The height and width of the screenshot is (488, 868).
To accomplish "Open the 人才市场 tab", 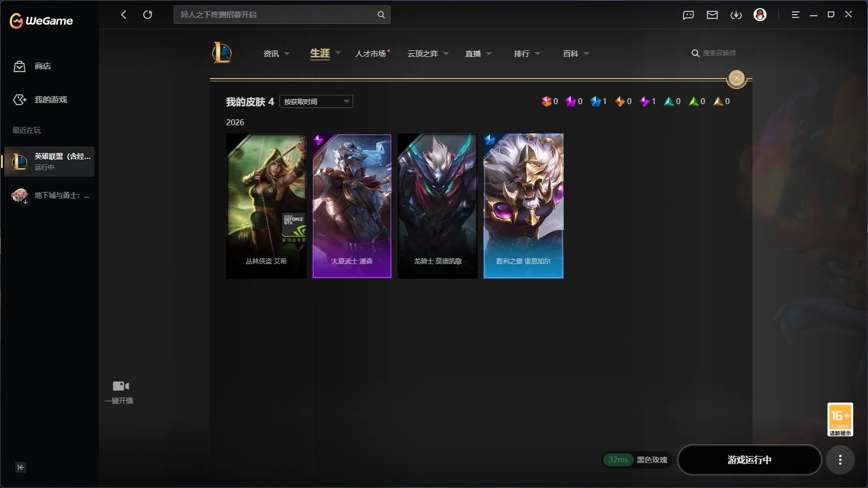I will click(371, 54).
